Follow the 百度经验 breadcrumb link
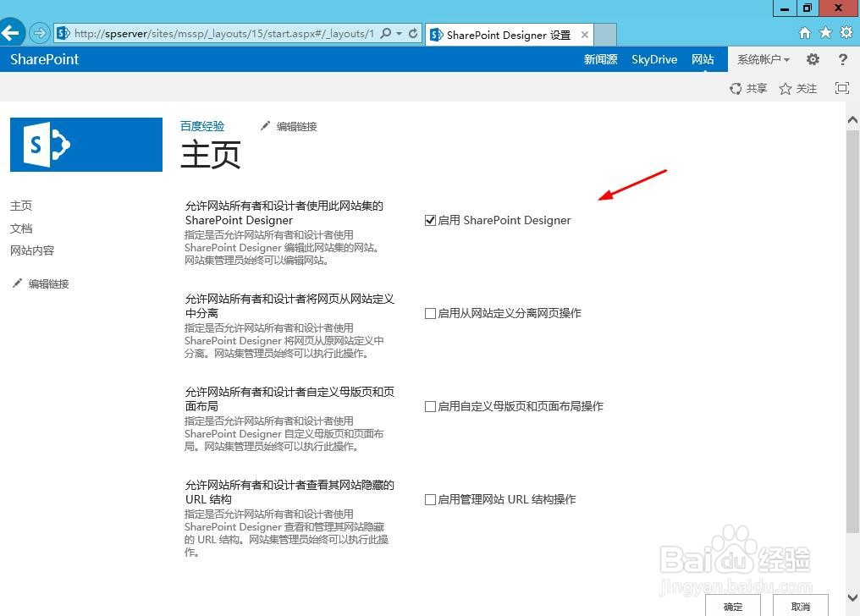The height and width of the screenshot is (616, 860). [x=201, y=125]
